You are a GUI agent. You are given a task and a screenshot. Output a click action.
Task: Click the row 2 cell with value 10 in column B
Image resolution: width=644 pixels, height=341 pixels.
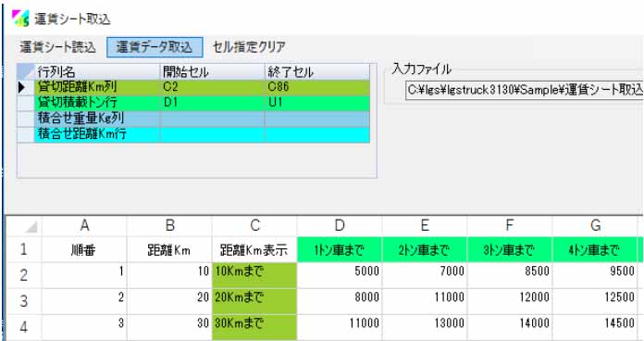(x=169, y=275)
